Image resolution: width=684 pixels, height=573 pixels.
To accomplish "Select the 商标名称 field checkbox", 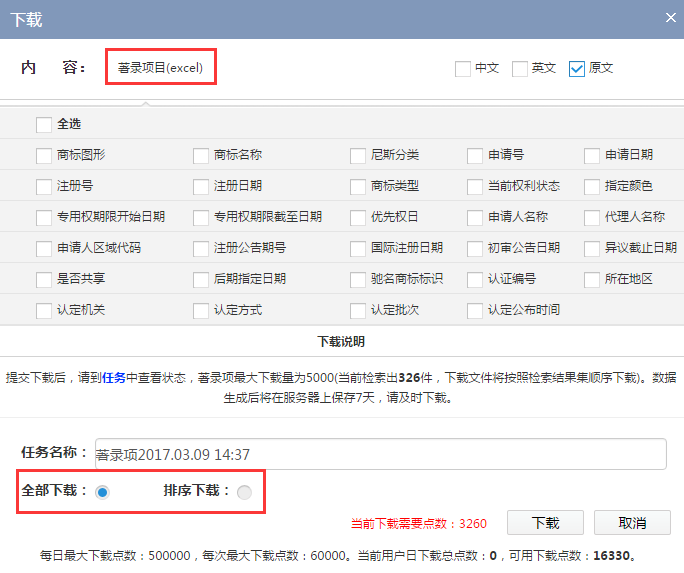I will point(201,155).
